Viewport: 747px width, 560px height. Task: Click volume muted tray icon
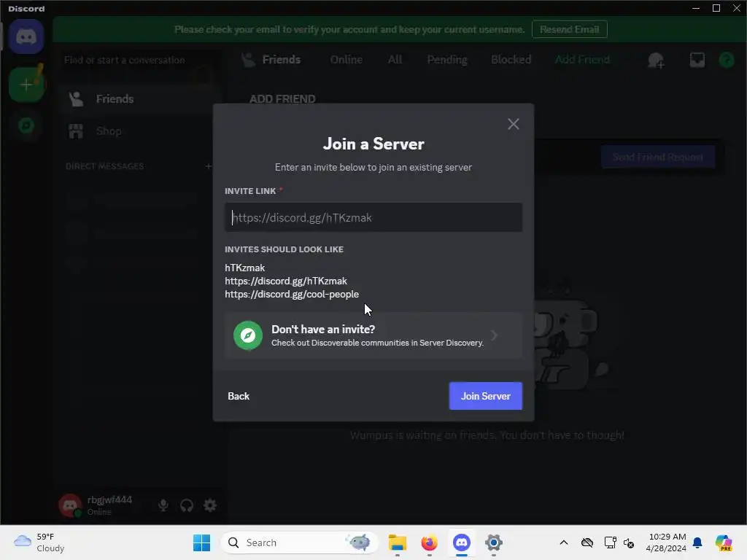pyautogui.click(x=629, y=542)
